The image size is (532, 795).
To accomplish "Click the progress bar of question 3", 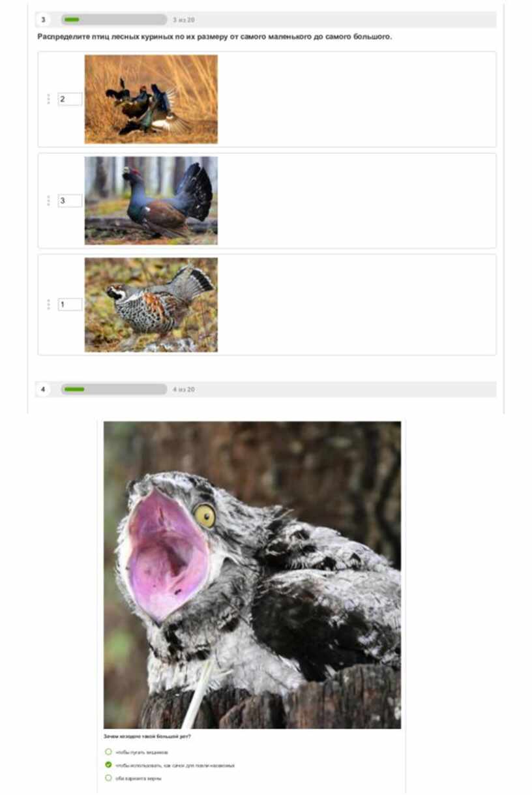I will pos(114,20).
